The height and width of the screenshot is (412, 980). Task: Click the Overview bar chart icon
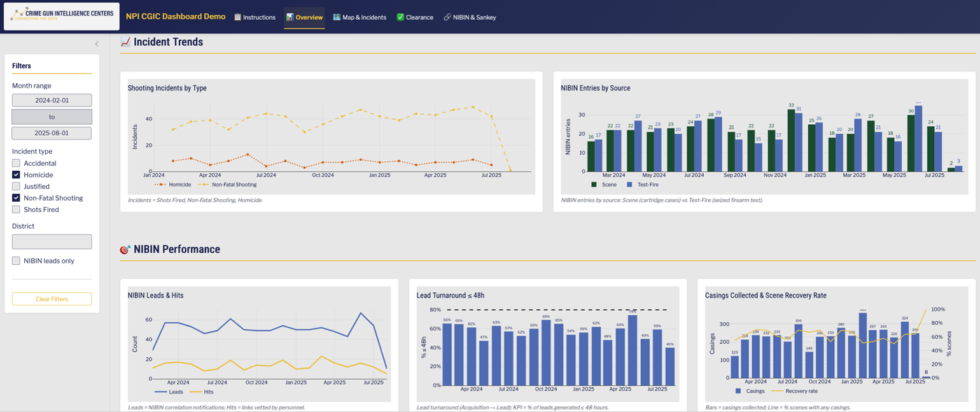pos(290,17)
